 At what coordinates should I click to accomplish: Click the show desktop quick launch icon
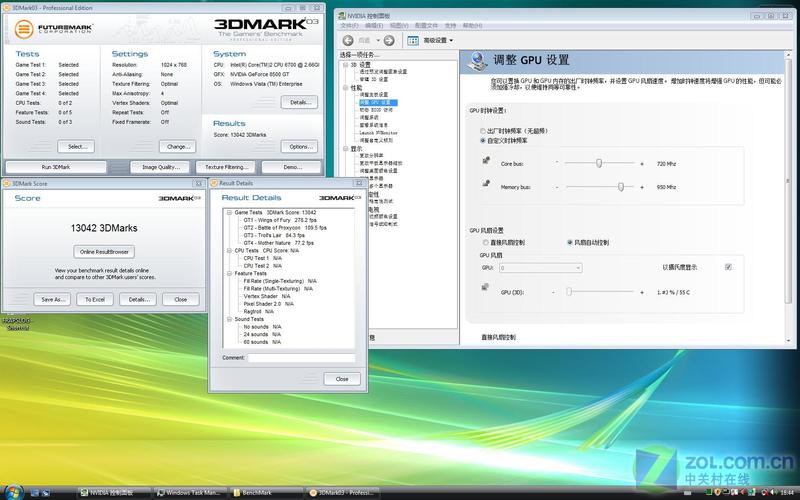click(35, 493)
